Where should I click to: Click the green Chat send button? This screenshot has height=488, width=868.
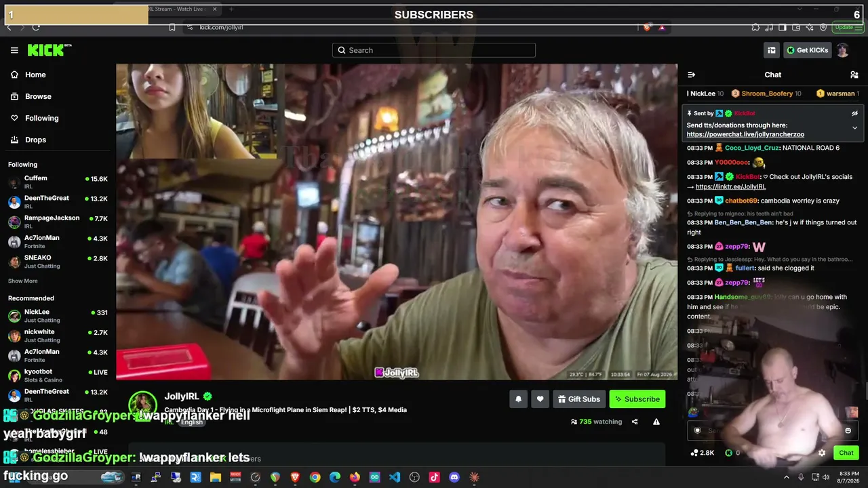846,453
